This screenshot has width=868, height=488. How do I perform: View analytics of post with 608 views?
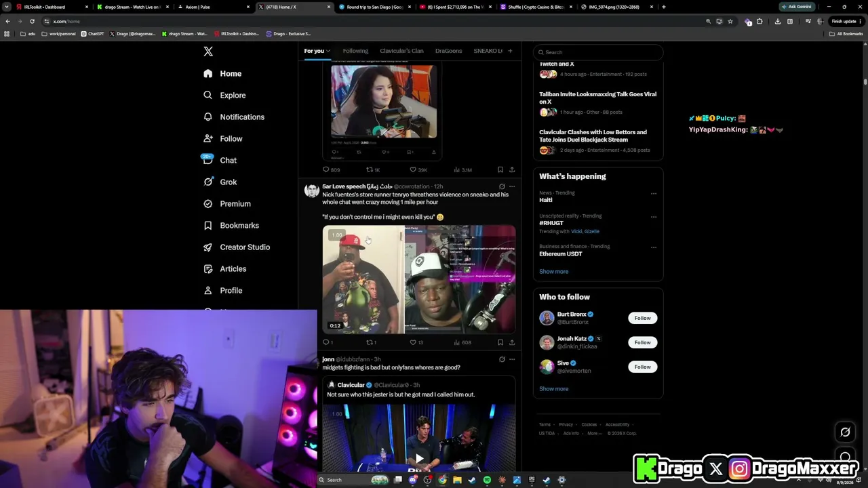462,342
